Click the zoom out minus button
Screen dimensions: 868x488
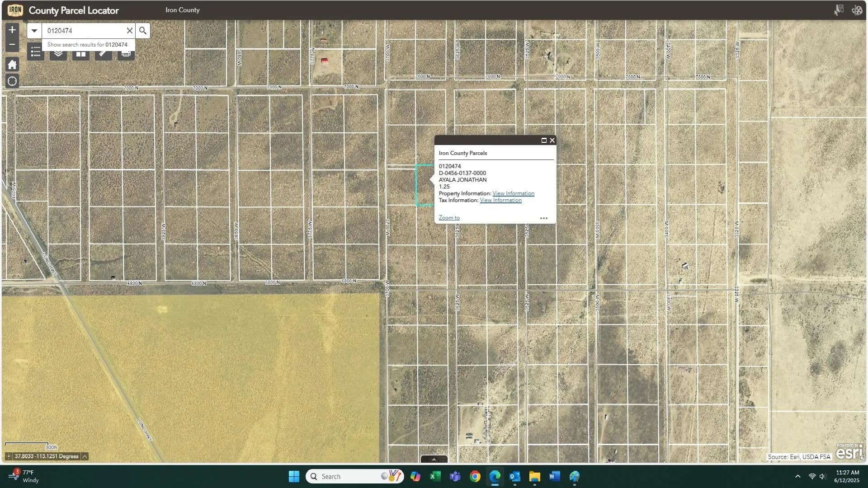click(x=12, y=44)
